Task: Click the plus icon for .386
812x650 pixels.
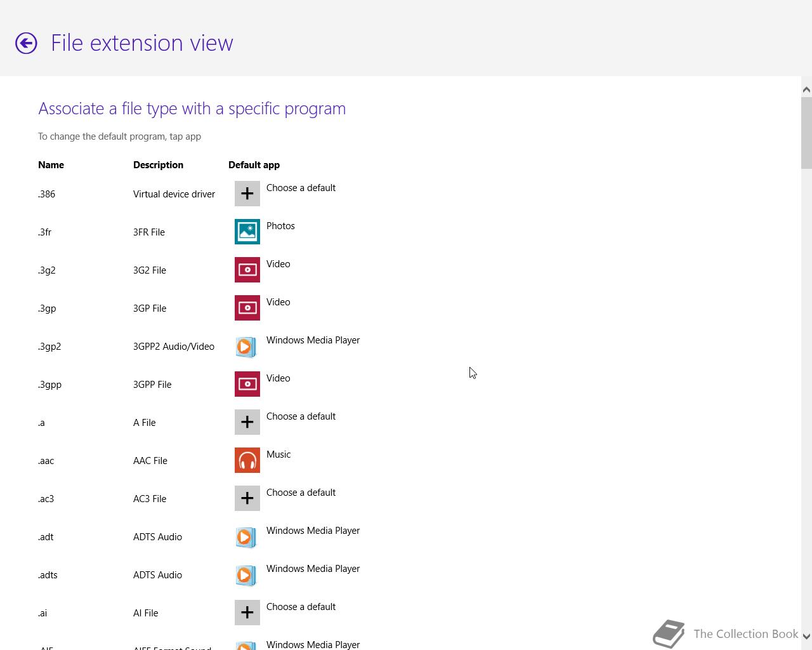Action: tap(247, 194)
